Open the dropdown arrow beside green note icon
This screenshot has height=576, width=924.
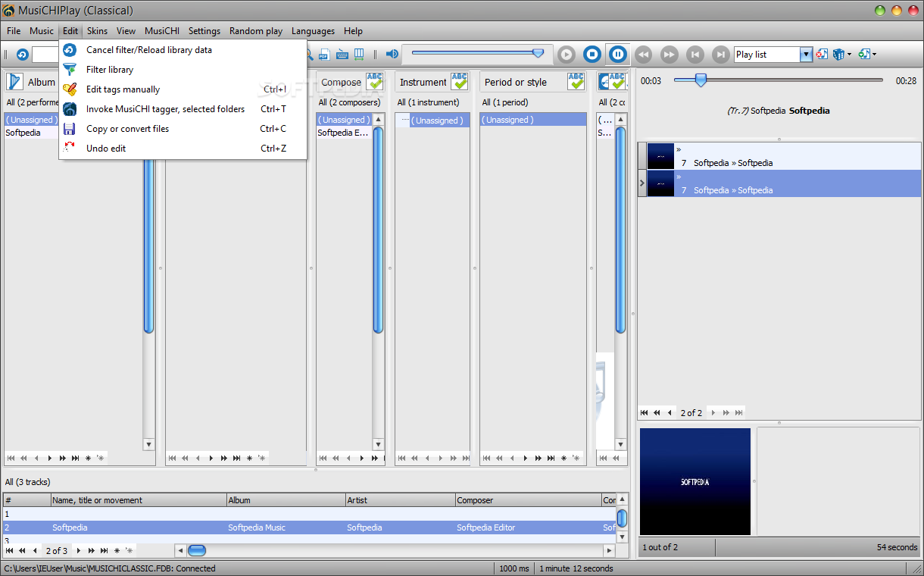875,55
